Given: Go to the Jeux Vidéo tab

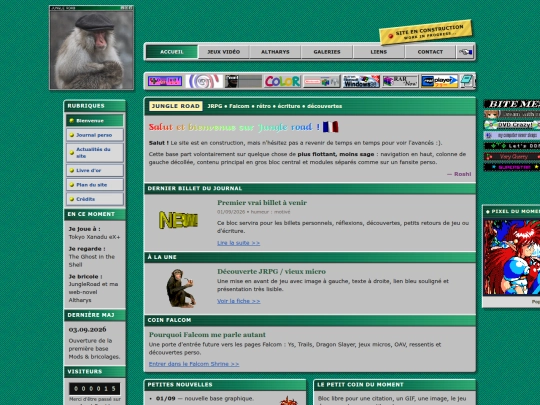Looking at the screenshot, I should click(x=224, y=52).
